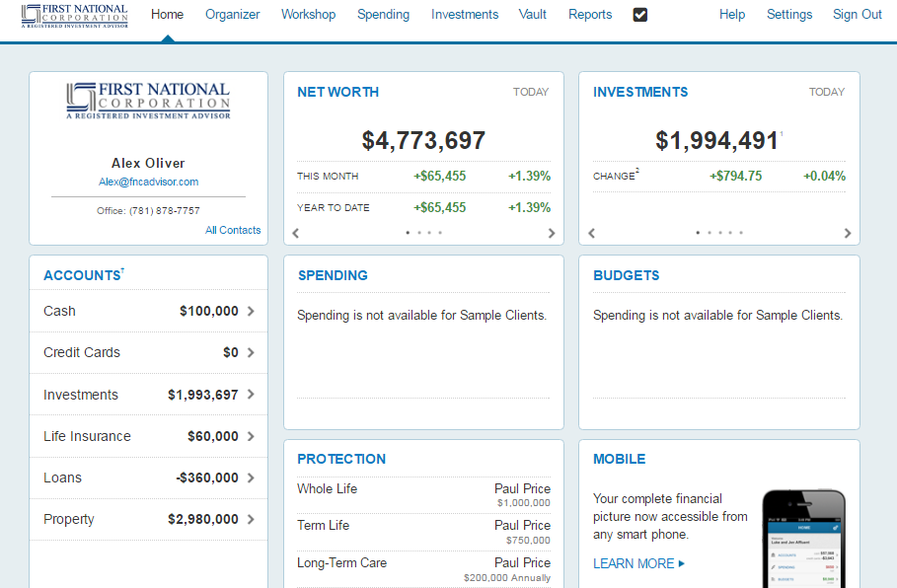Email Alex at Alex@fncadvisor.com link

[148, 182]
